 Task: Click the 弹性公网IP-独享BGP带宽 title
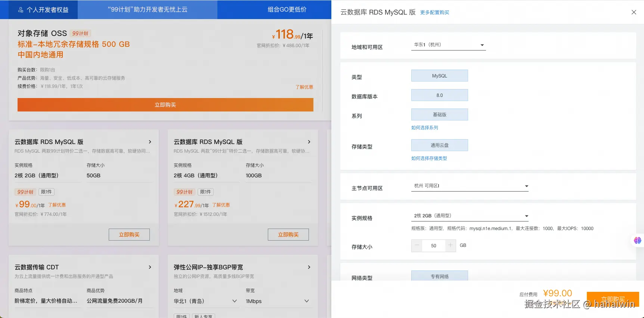(208, 267)
